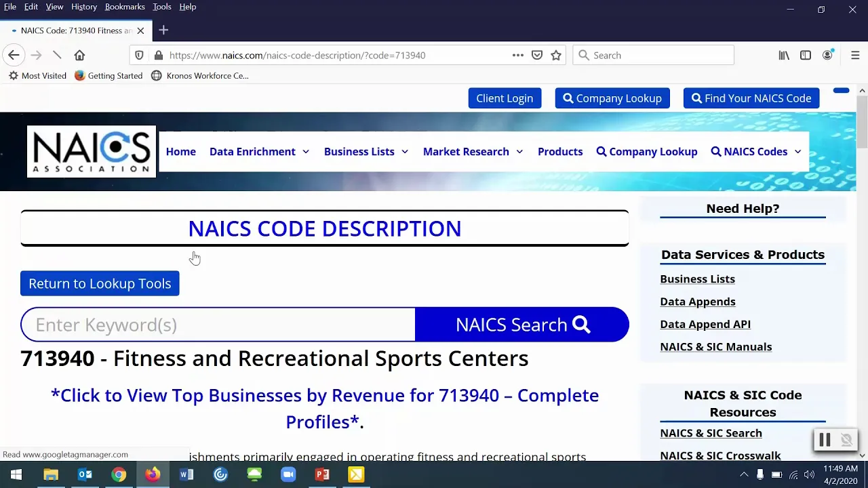
Task: Open Data Append API sidebar link
Action: [x=705, y=324]
